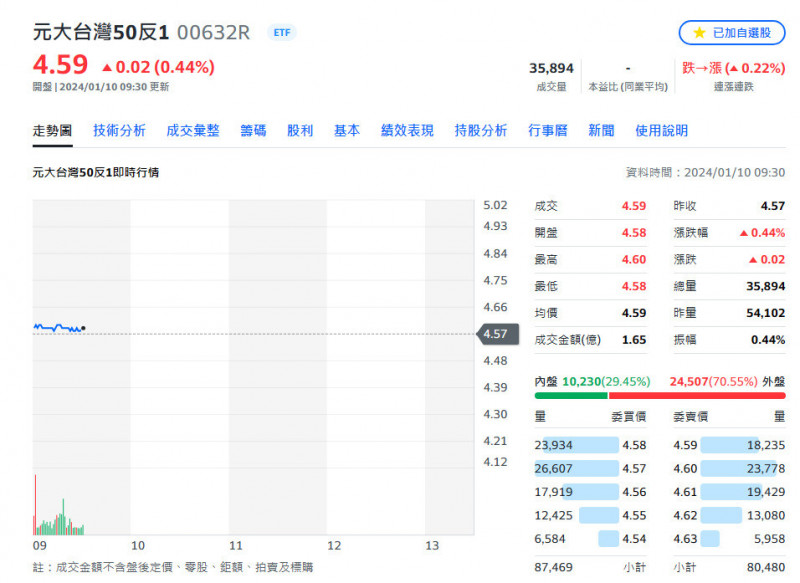
Task: Click the 10 o'clock label on time axis
Action: 138,546
